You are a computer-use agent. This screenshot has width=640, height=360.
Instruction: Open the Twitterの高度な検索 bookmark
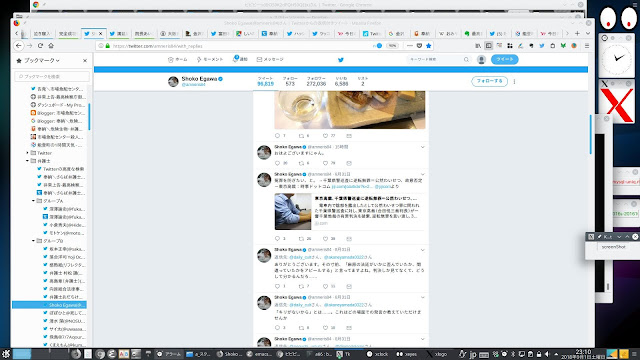coord(60,169)
